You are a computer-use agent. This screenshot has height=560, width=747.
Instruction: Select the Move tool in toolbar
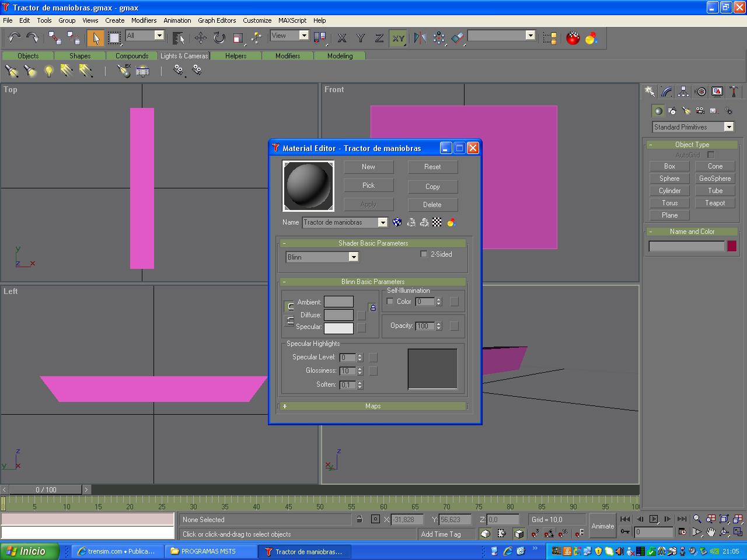tap(200, 38)
